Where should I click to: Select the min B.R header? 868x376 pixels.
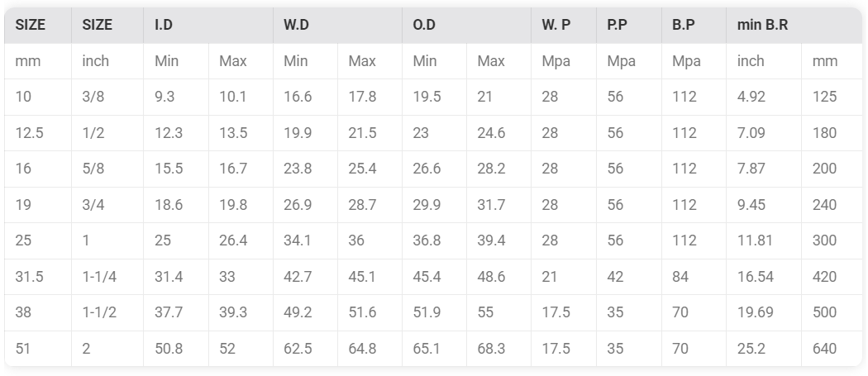(794, 26)
